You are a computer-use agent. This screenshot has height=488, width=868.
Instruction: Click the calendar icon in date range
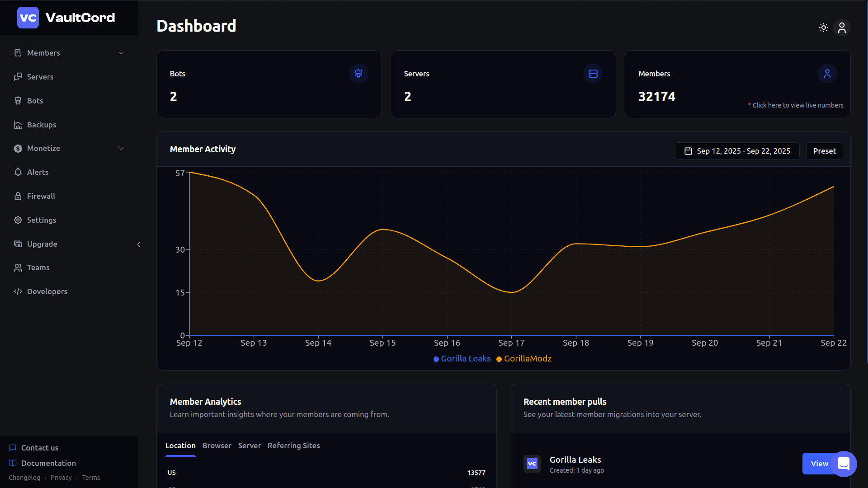click(688, 151)
